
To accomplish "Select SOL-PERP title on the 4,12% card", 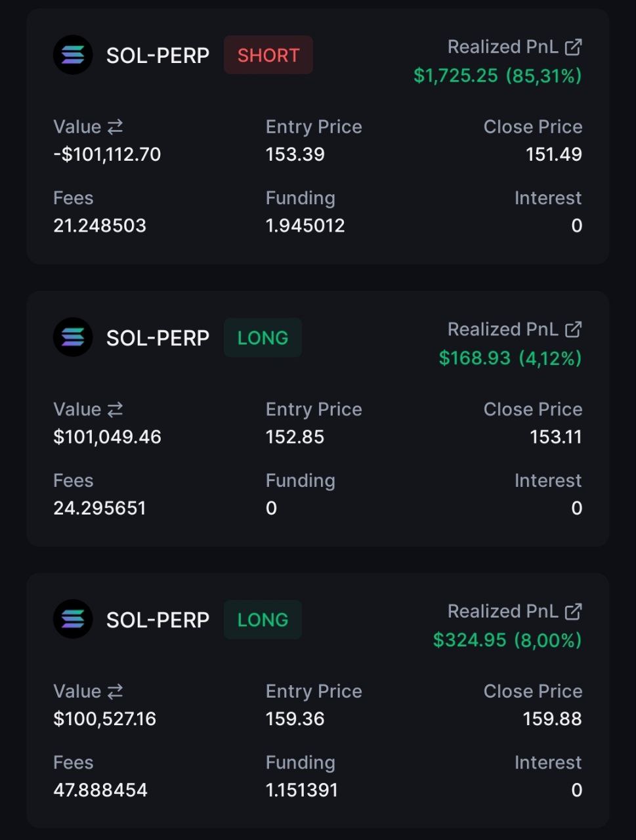I will (x=158, y=338).
